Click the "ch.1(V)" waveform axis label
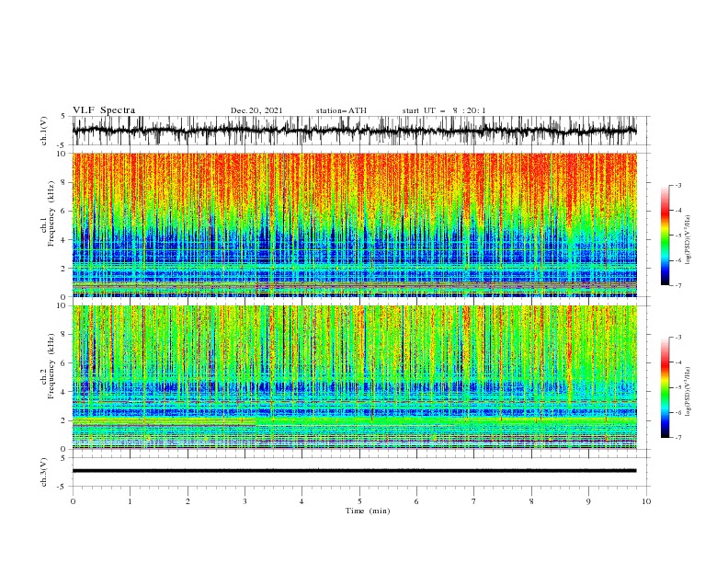 44,131
